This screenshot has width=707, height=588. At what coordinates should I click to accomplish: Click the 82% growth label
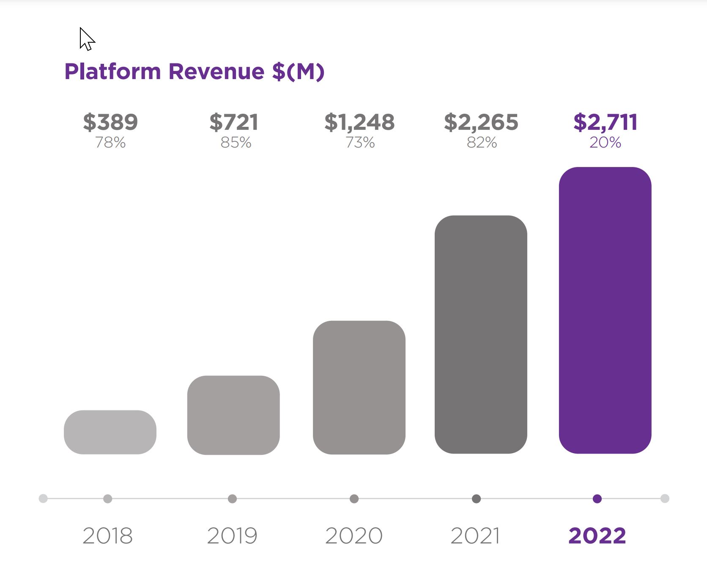(482, 142)
